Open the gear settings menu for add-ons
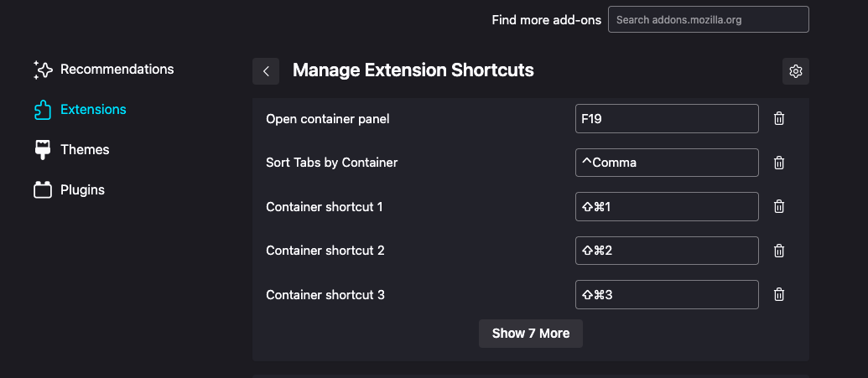The image size is (868, 378). (x=796, y=71)
